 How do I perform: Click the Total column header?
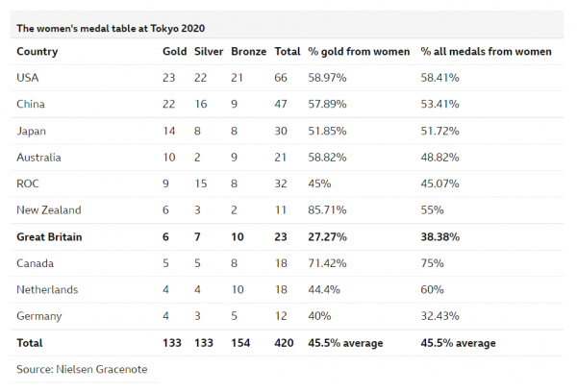[x=288, y=52]
